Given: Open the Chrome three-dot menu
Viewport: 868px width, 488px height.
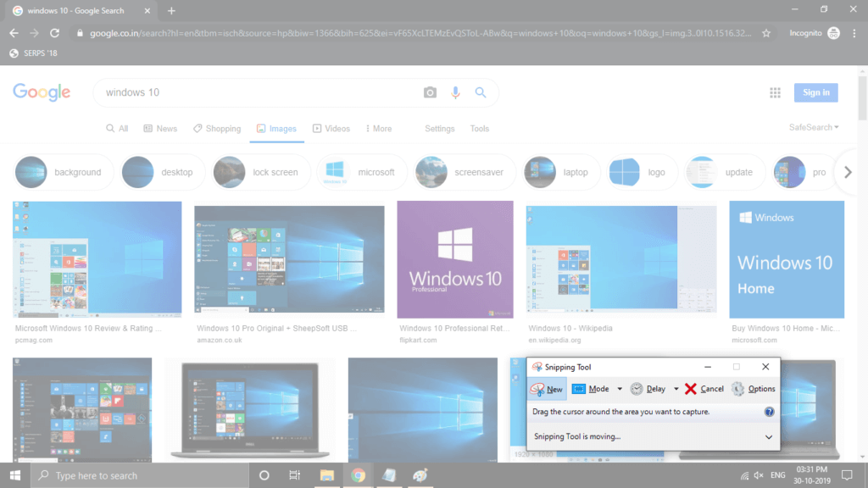Looking at the screenshot, I should [854, 33].
